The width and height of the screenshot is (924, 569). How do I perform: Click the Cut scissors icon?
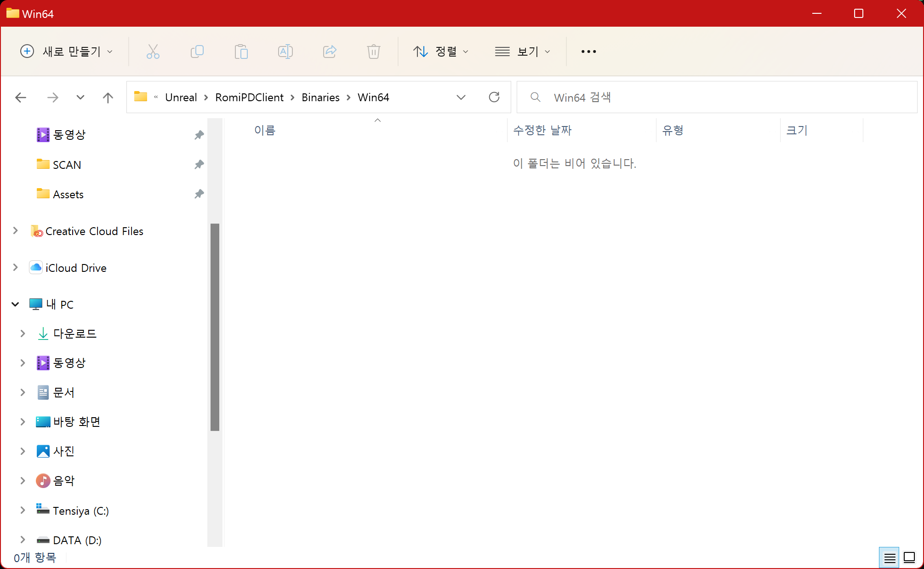click(x=153, y=52)
